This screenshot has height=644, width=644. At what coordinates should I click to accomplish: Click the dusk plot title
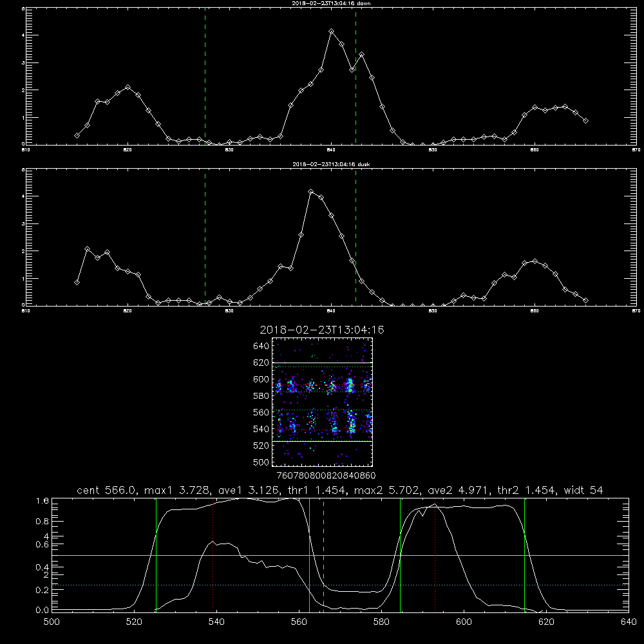click(x=331, y=164)
